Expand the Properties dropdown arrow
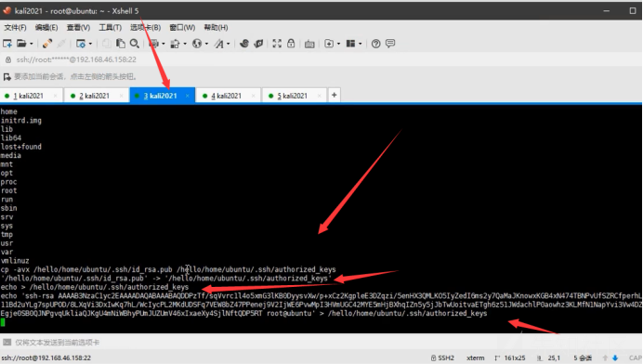 click(90, 44)
